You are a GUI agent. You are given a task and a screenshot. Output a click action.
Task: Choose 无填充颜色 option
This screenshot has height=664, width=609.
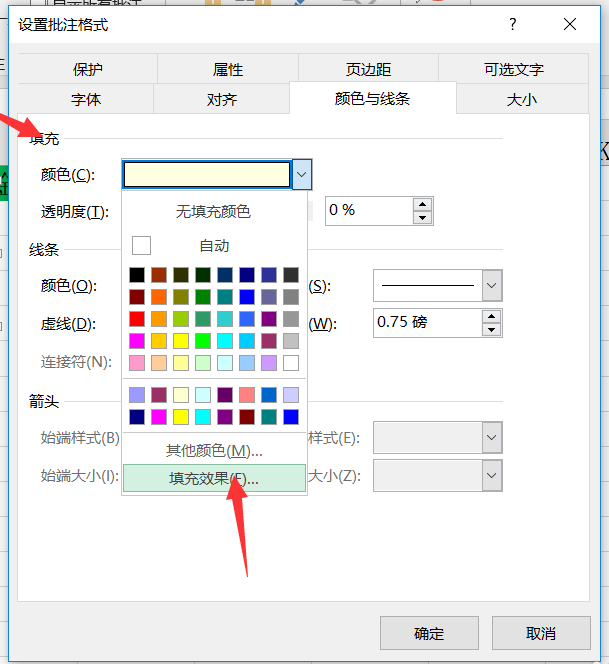click(213, 211)
